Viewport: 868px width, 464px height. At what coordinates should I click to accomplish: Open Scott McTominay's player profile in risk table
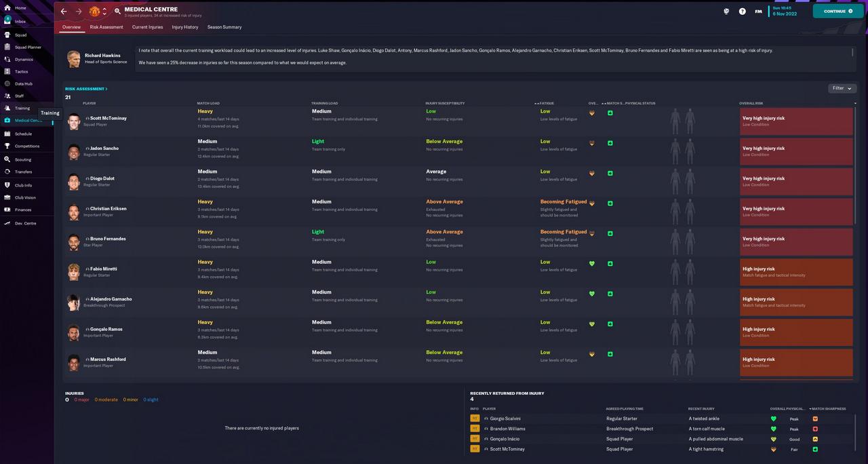[108, 118]
